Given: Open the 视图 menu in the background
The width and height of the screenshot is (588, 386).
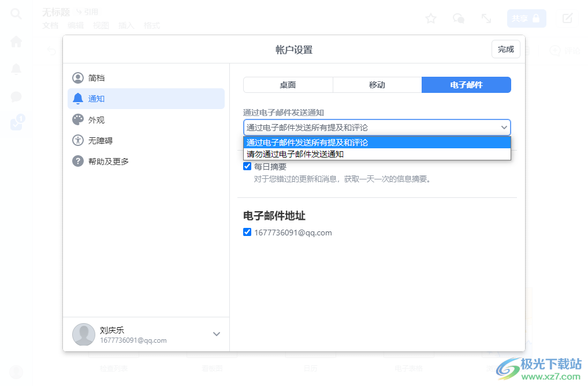Looking at the screenshot, I should coord(101,25).
